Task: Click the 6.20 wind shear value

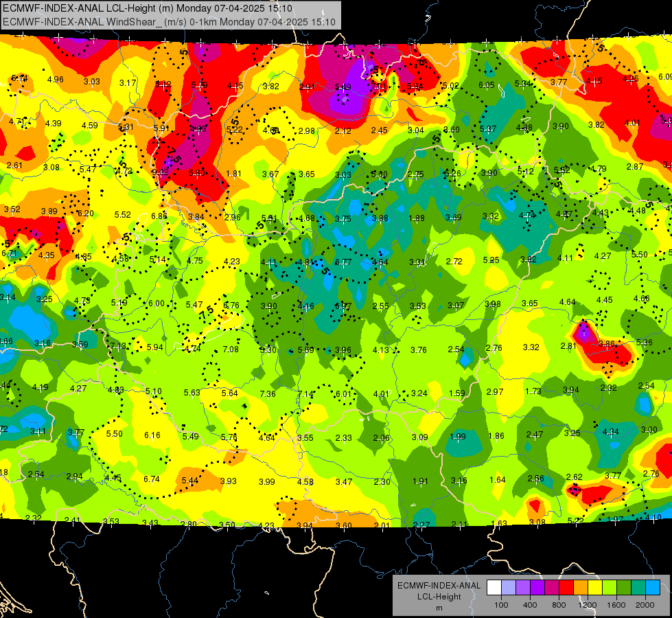Action: coord(85,213)
